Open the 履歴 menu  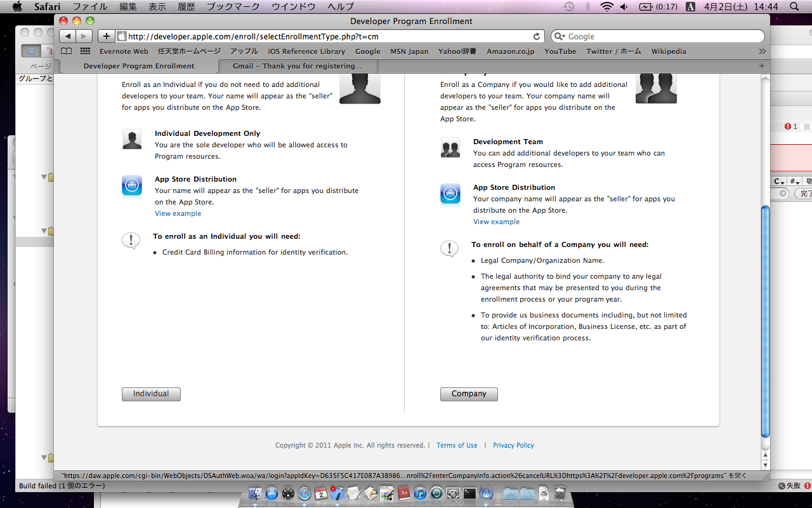click(x=186, y=6)
